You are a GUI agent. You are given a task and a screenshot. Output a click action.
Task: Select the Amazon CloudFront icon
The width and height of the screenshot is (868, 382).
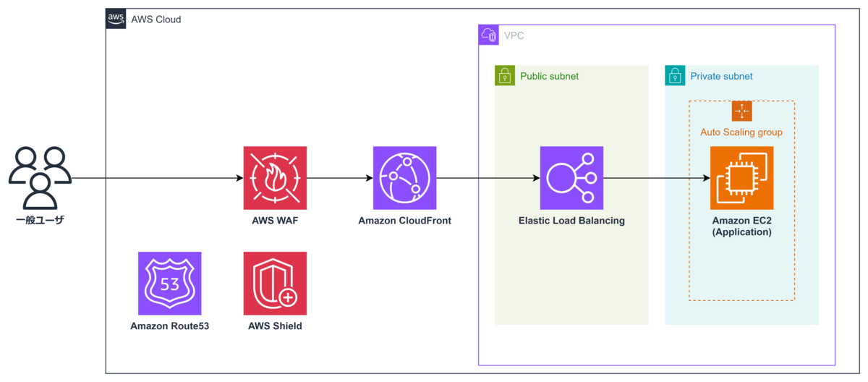(x=405, y=178)
